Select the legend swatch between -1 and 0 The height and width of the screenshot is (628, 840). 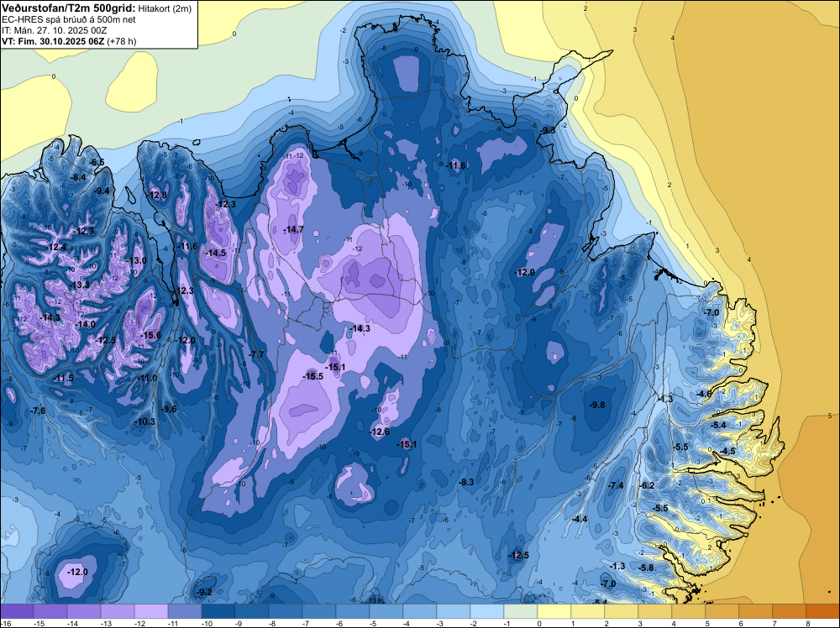pyautogui.click(x=520, y=611)
